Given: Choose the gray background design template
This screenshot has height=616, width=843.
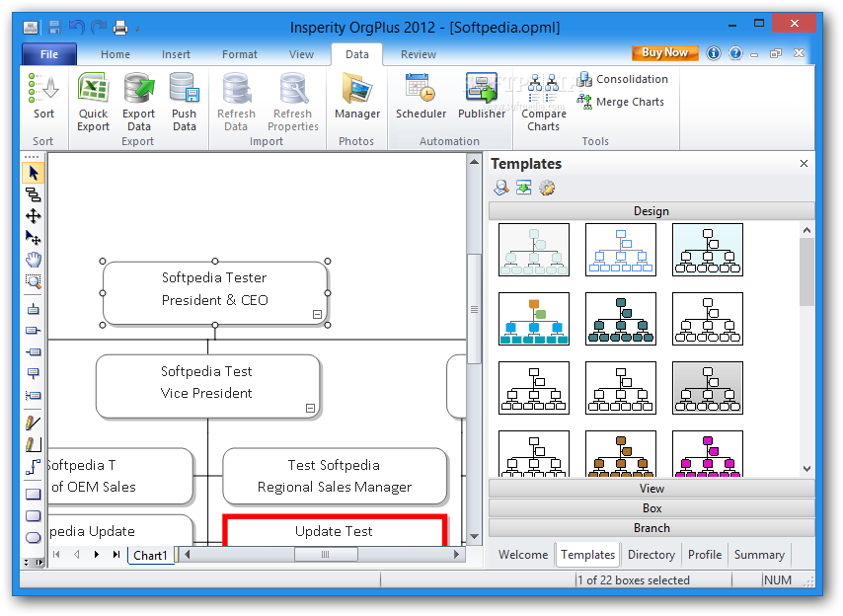Looking at the screenshot, I should [x=708, y=388].
